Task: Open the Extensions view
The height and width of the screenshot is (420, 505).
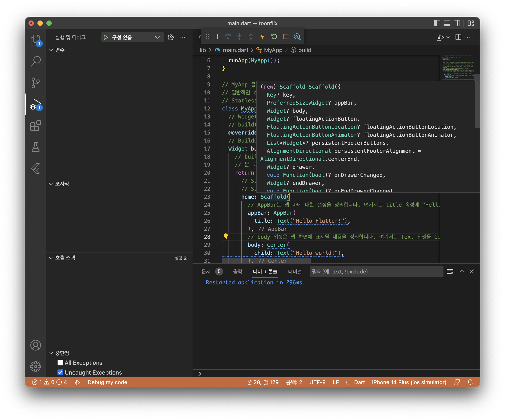Action: click(36, 126)
